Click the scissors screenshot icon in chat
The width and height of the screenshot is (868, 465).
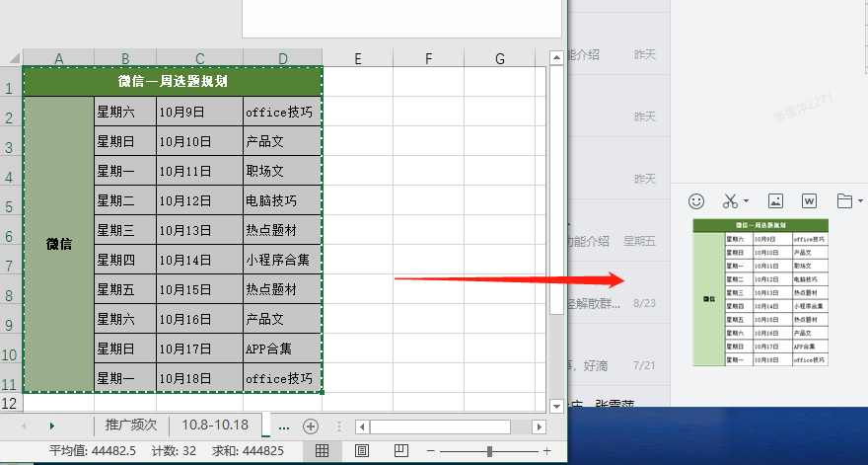730,201
